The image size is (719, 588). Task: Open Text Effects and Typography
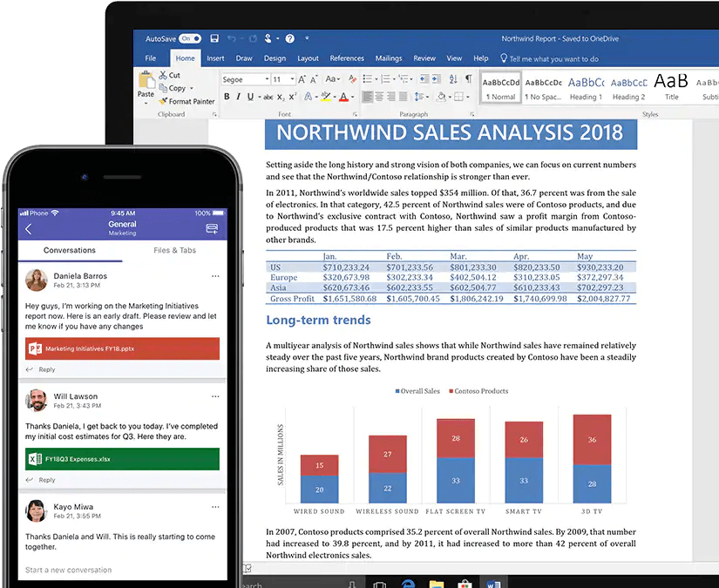pyautogui.click(x=309, y=97)
